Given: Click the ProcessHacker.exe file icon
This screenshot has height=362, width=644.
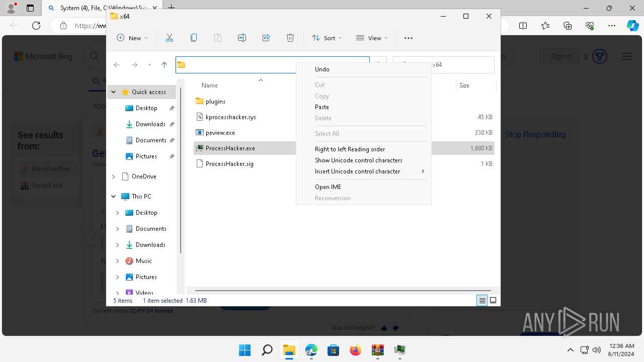Looking at the screenshot, I should tap(199, 148).
